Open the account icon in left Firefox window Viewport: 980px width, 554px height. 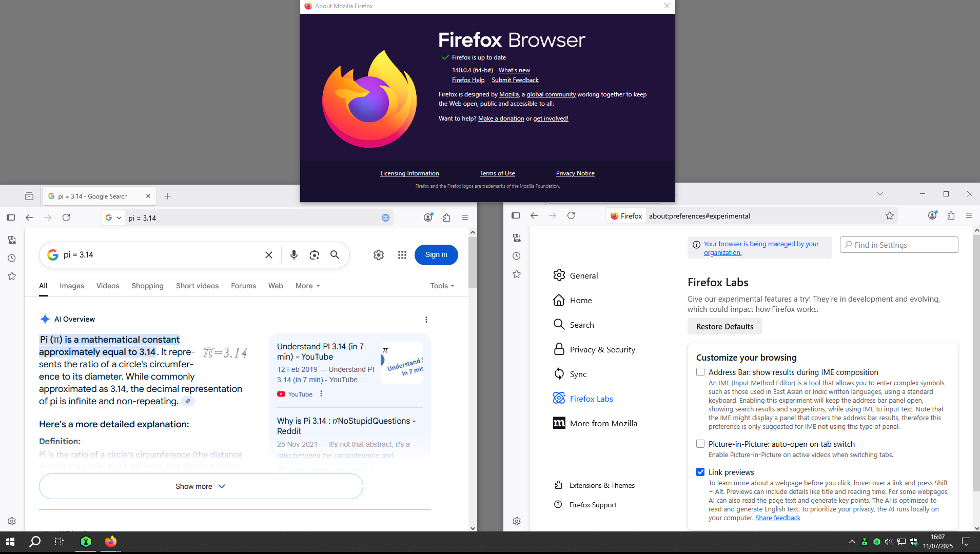(428, 217)
